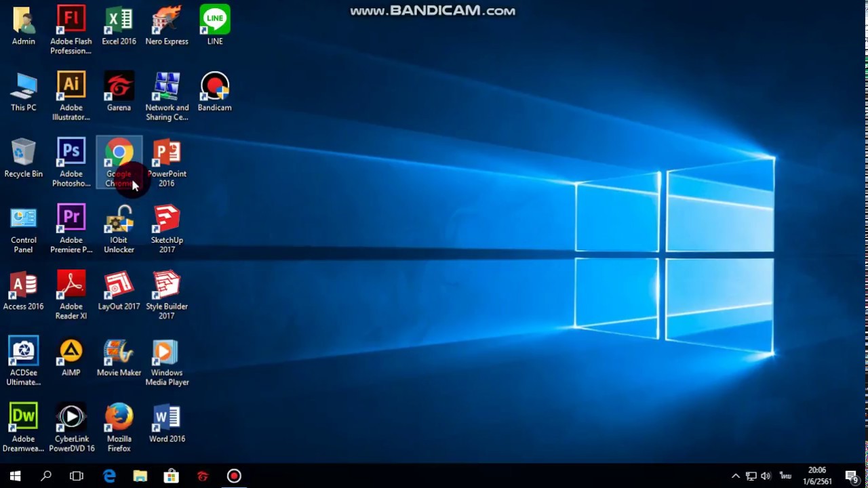Select the Movie Maker shortcut
The width and height of the screenshot is (868, 488).
tap(119, 357)
